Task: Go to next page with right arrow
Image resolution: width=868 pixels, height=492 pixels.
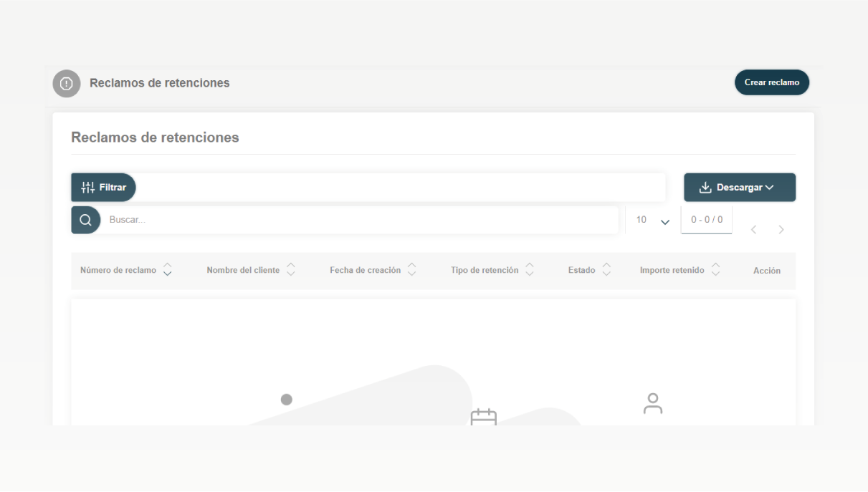Action: (x=781, y=230)
